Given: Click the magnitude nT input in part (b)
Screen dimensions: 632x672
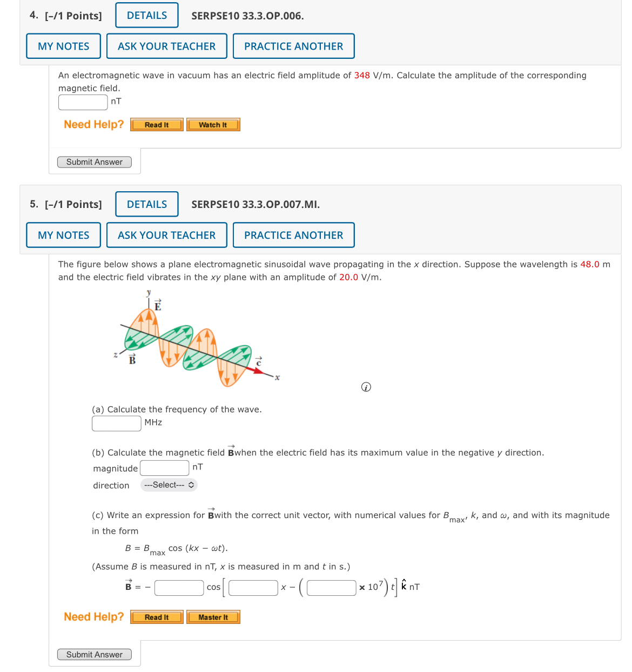Looking at the screenshot, I should point(164,468).
